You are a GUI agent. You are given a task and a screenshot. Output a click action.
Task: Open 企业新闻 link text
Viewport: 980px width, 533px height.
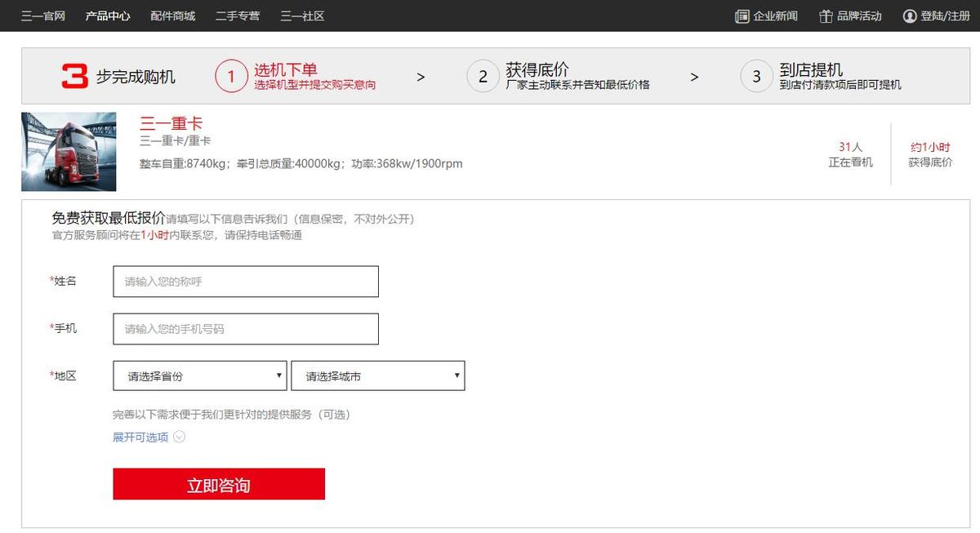pyautogui.click(x=775, y=16)
